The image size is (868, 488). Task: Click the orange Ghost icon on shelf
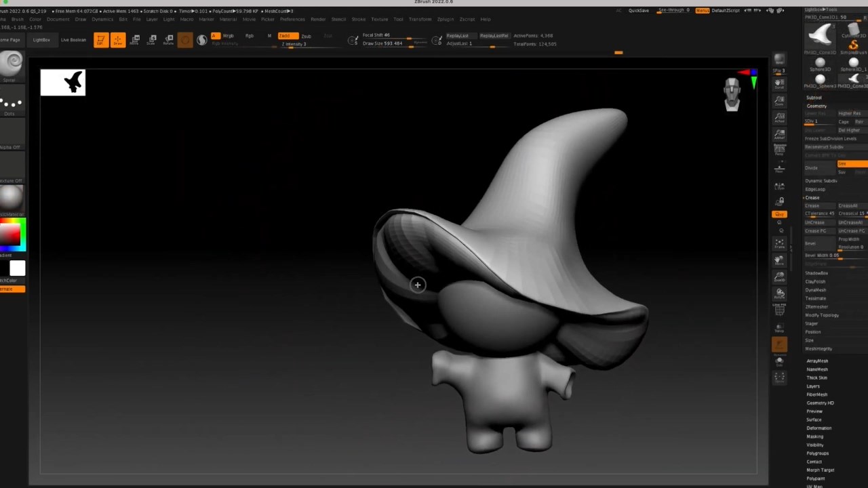coord(779,344)
